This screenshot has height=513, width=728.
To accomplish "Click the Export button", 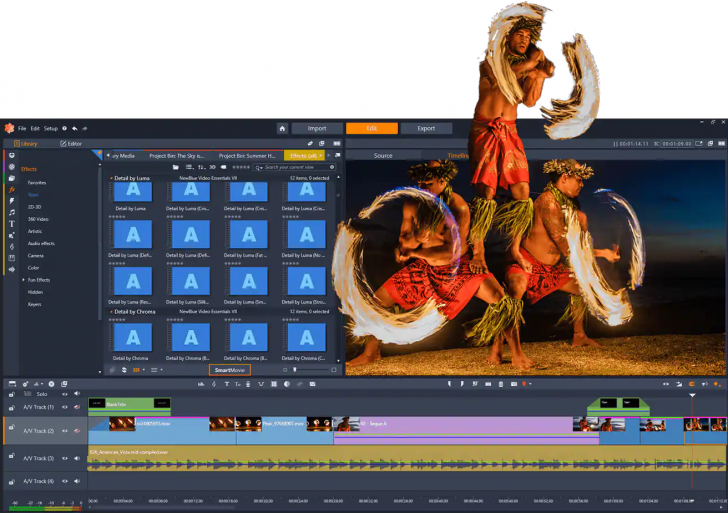I will click(426, 129).
